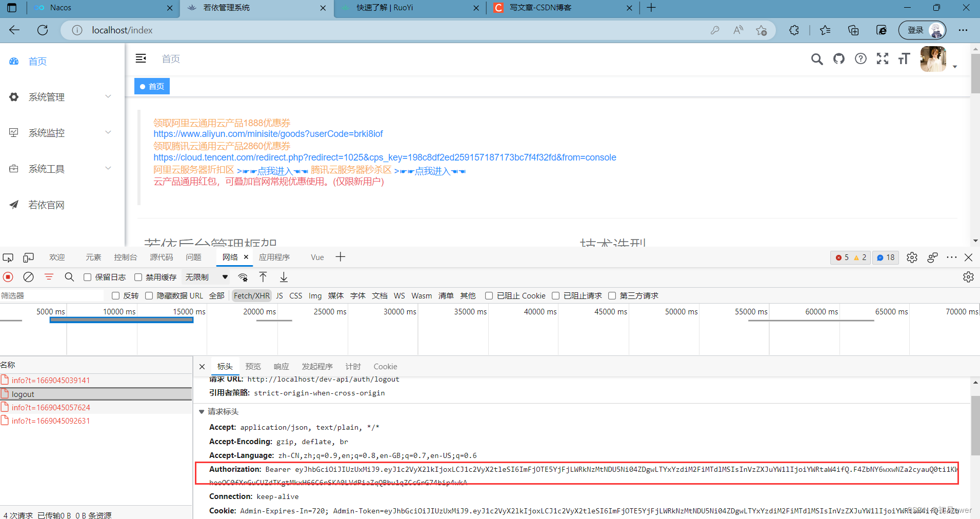Clear the network log
Image resolution: width=980 pixels, height=519 pixels.
click(x=29, y=277)
